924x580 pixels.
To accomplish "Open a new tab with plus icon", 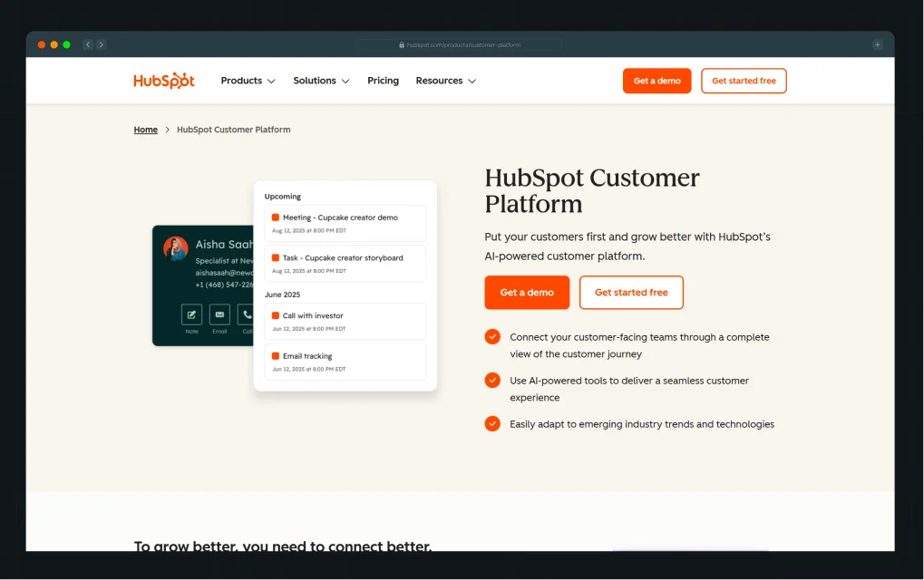I will pos(878,44).
